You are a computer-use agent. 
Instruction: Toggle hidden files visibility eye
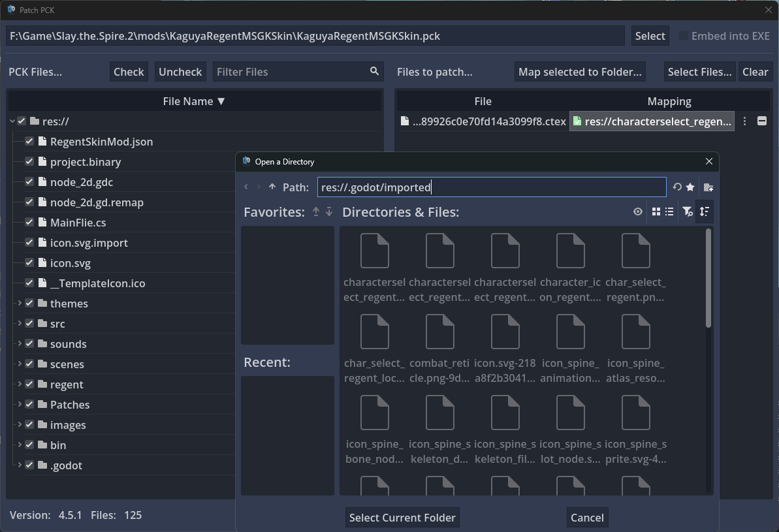pyautogui.click(x=638, y=211)
